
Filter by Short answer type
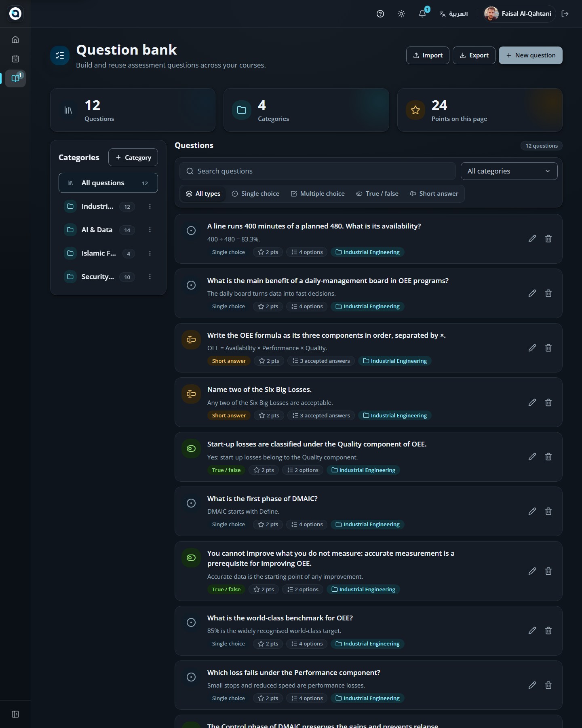click(434, 194)
